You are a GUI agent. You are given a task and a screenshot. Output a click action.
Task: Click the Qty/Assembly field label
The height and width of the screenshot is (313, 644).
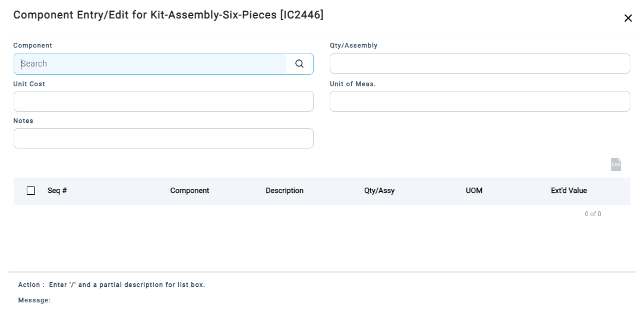353,46
